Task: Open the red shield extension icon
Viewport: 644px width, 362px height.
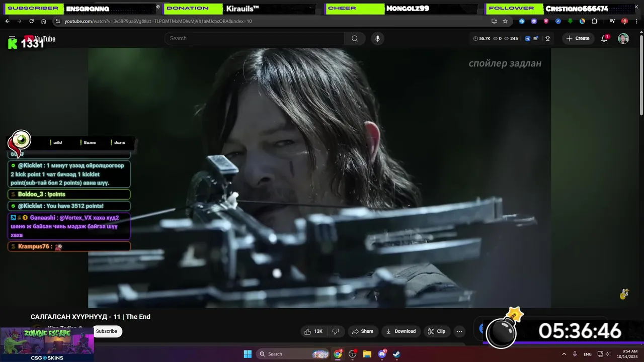Action: tap(546, 21)
